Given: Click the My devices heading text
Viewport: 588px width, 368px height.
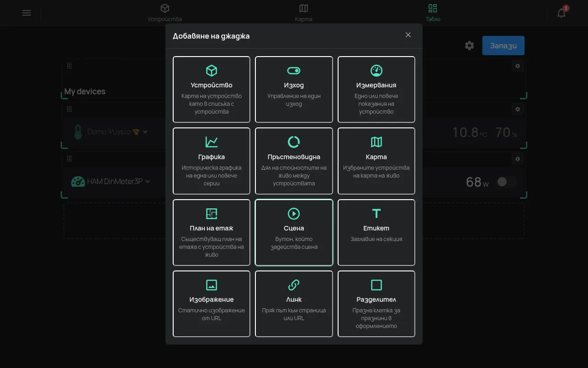Looking at the screenshot, I should [x=85, y=92].
